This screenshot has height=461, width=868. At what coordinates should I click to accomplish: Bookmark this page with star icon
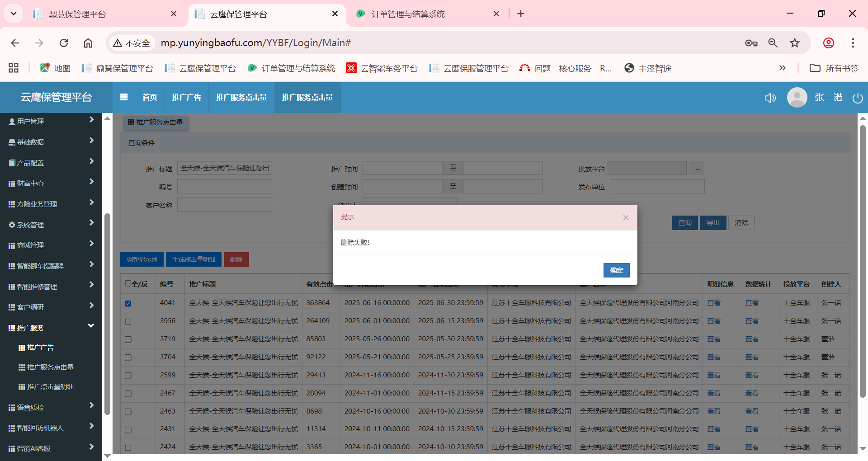tap(794, 43)
